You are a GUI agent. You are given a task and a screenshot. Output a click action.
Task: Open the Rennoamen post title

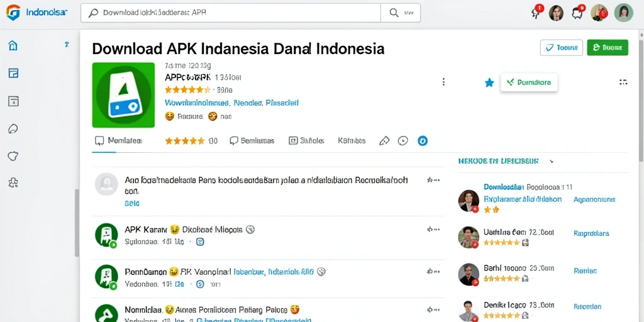click(219, 272)
